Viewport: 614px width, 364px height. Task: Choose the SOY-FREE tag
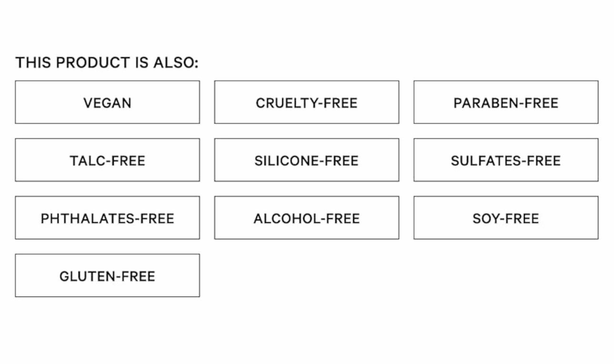[506, 218]
